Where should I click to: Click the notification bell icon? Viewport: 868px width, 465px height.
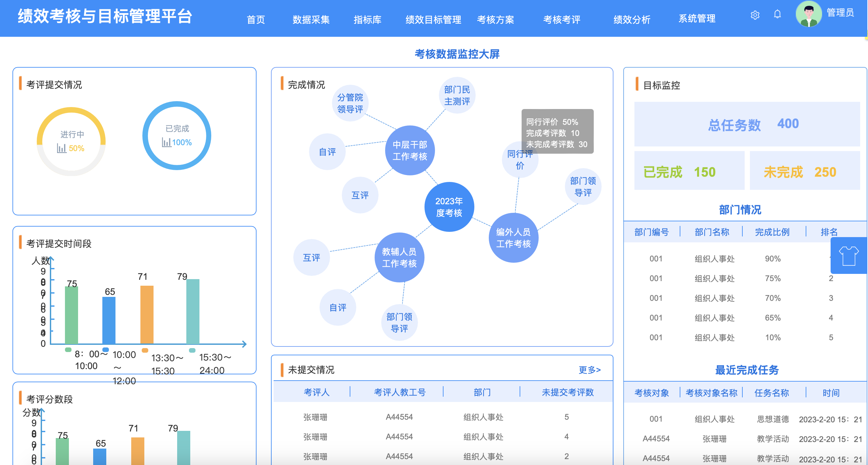tap(777, 14)
